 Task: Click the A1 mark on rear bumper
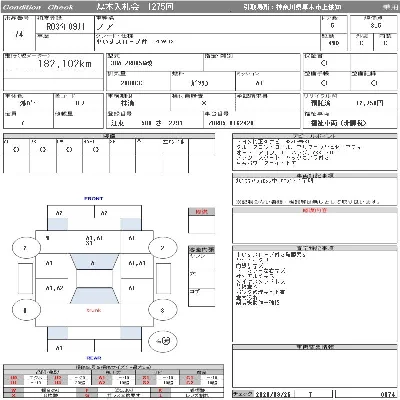click(x=59, y=348)
